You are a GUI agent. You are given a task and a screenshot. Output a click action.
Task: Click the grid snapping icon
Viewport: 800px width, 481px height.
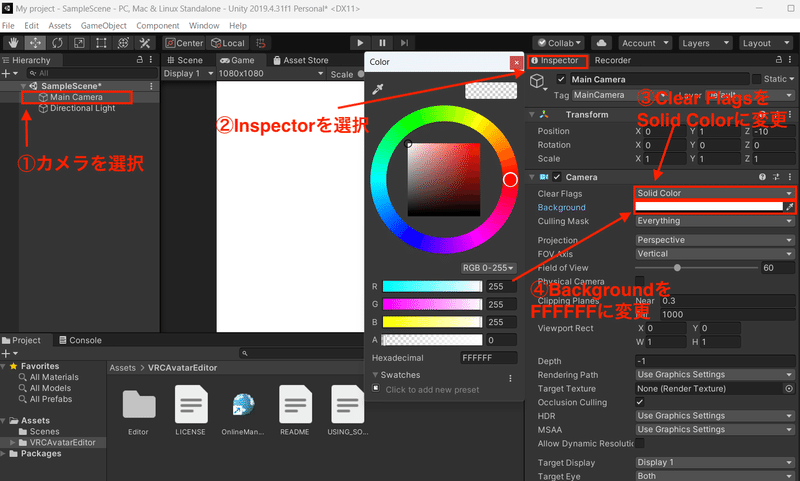click(x=261, y=43)
